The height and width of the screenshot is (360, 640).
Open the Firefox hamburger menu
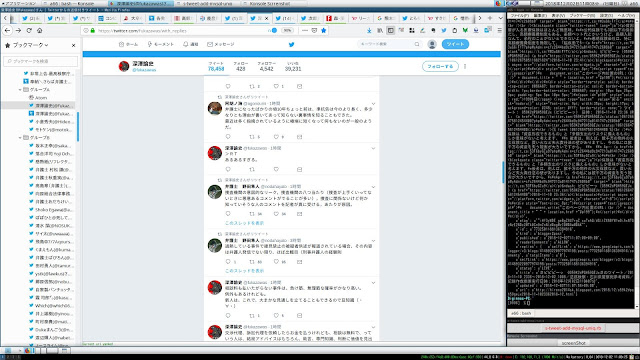(500, 30)
